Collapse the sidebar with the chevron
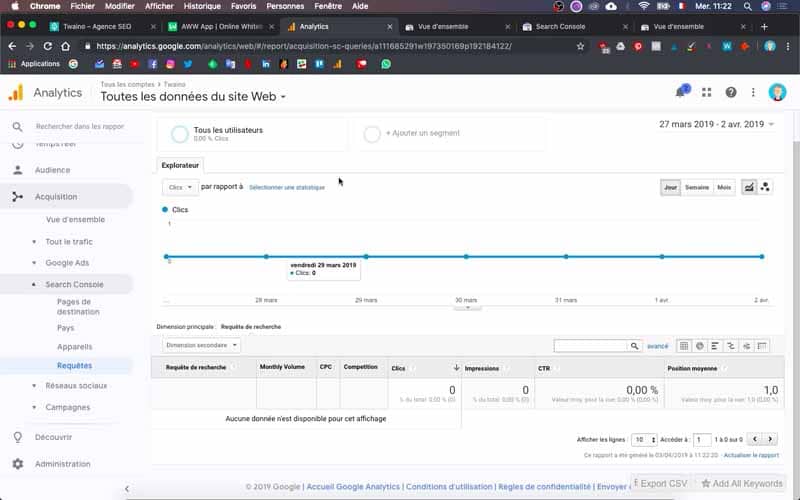The height and width of the screenshot is (500, 800). tap(127, 489)
